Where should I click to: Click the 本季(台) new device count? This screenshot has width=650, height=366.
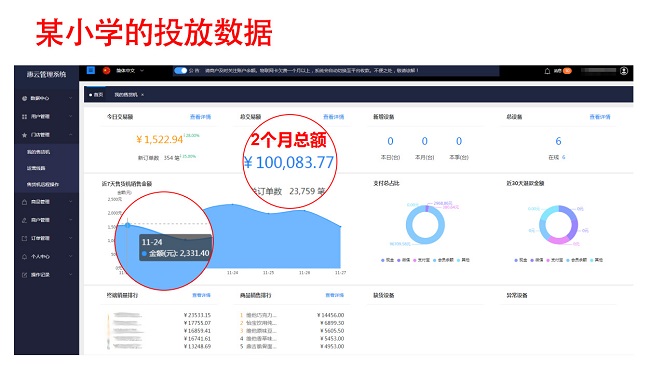tap(459, 141)
